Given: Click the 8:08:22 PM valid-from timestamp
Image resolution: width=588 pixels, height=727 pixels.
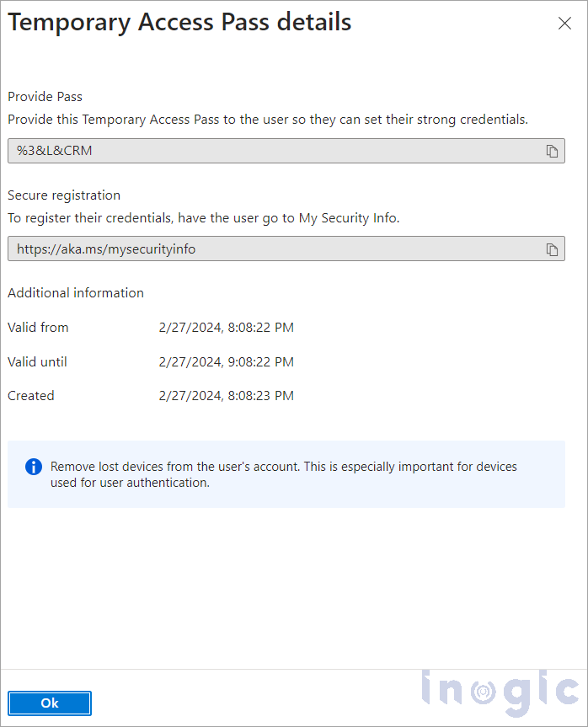Looking at the screenshot, I should coord(226,328).
